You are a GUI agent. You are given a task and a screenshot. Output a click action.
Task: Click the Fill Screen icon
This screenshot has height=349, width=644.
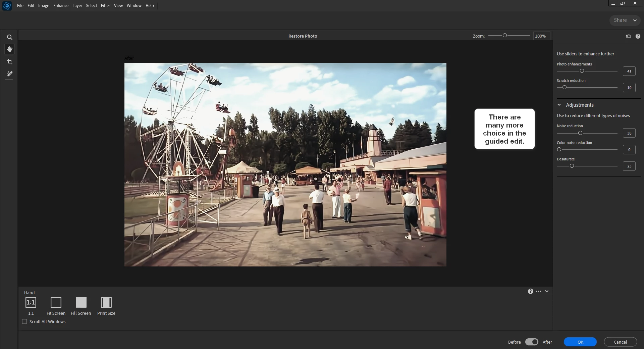(81, 302)
